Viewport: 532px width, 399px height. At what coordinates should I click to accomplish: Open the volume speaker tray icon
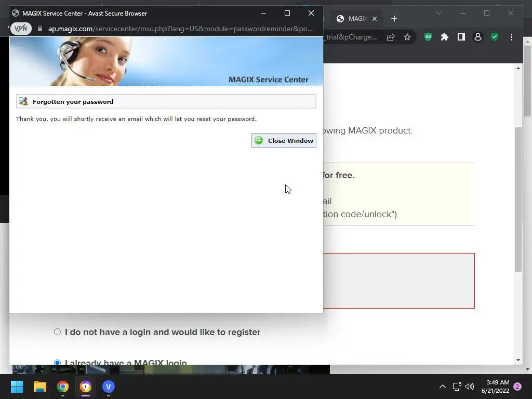pyautogui.click(x=470, y=387)
